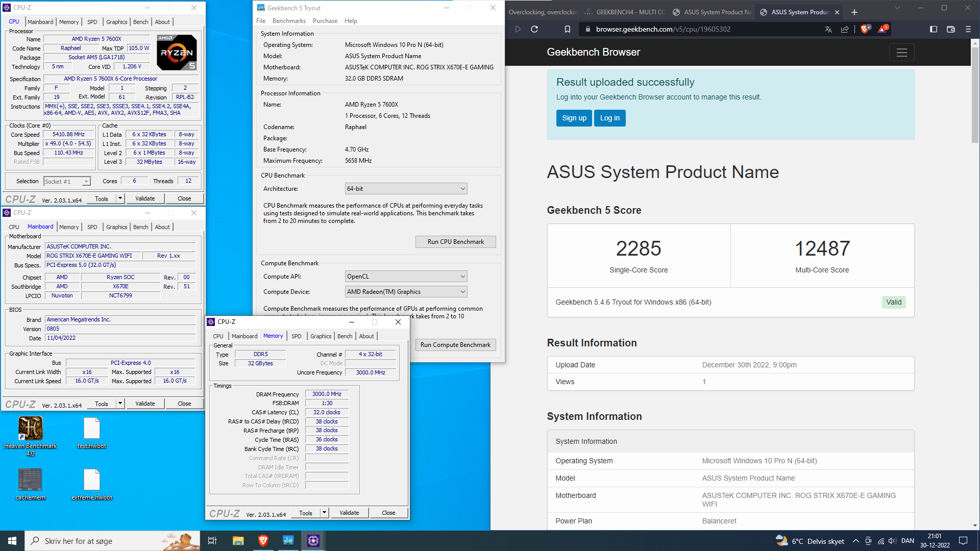980x551 pixels.
Task: Switch to CPU-Z in the taskbar
Action: (313, 541)
